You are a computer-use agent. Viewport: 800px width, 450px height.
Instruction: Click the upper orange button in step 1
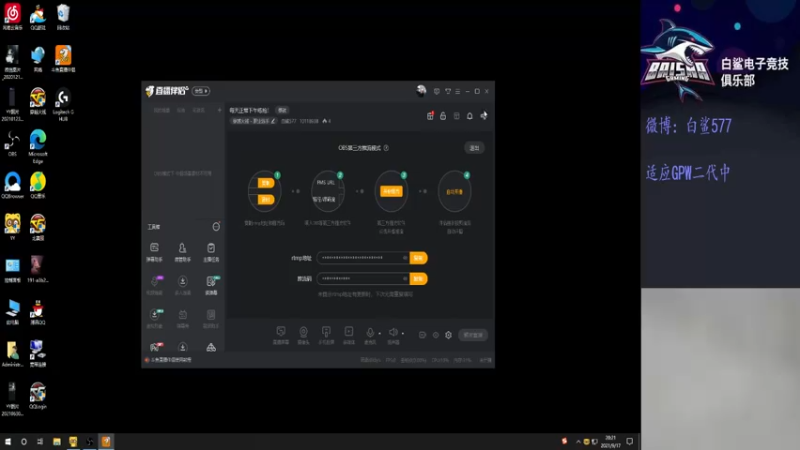pos(266,183)
